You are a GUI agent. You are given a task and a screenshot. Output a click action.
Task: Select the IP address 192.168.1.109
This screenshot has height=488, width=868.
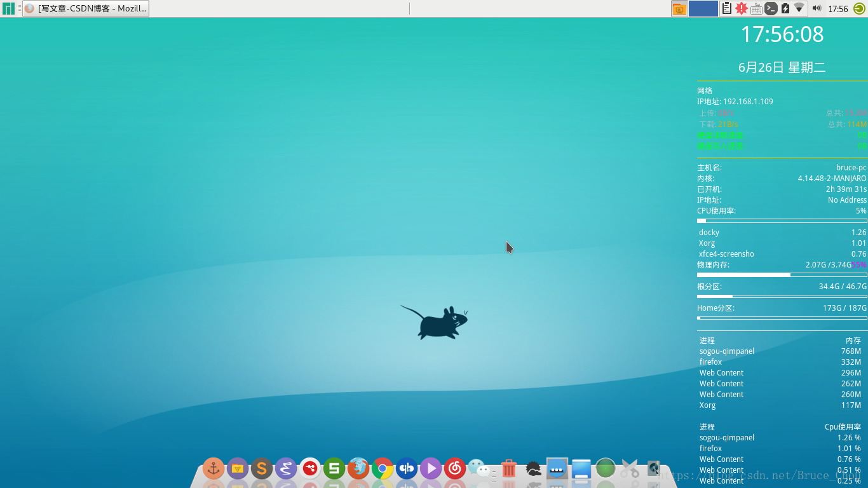point(748,102)
